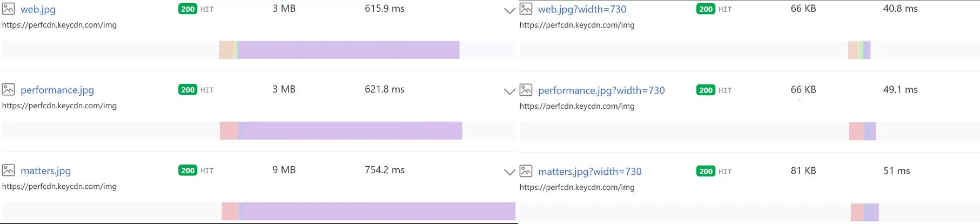Click the image icon beside web.jpg?width=730
This screenshot has height=224, width=980.
pyautogui.click(x=526, y=9)
